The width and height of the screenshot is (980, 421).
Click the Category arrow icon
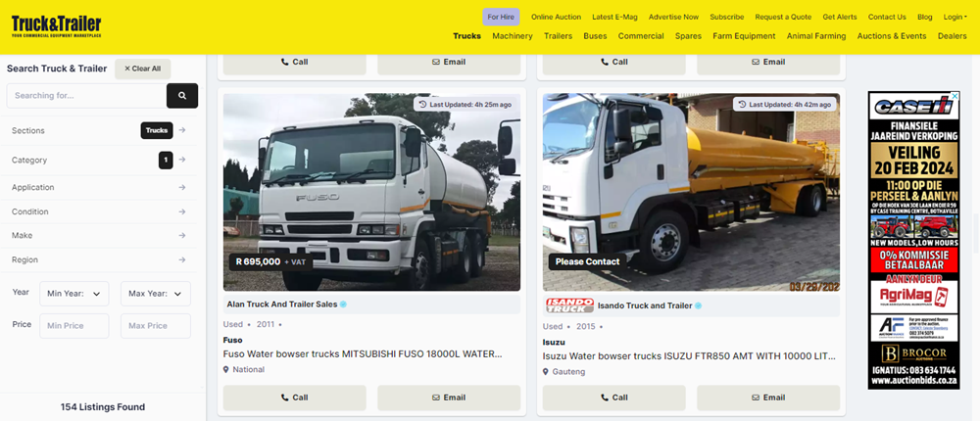[182, 160]
